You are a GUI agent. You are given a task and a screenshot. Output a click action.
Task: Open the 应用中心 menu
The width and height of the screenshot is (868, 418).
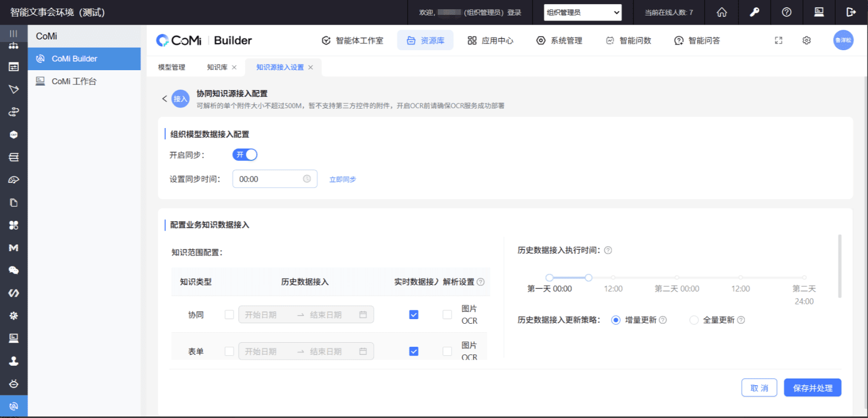point(490,40)
